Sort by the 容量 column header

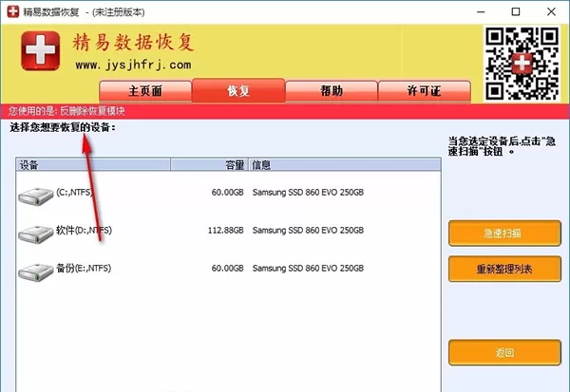tap(210, 164)
